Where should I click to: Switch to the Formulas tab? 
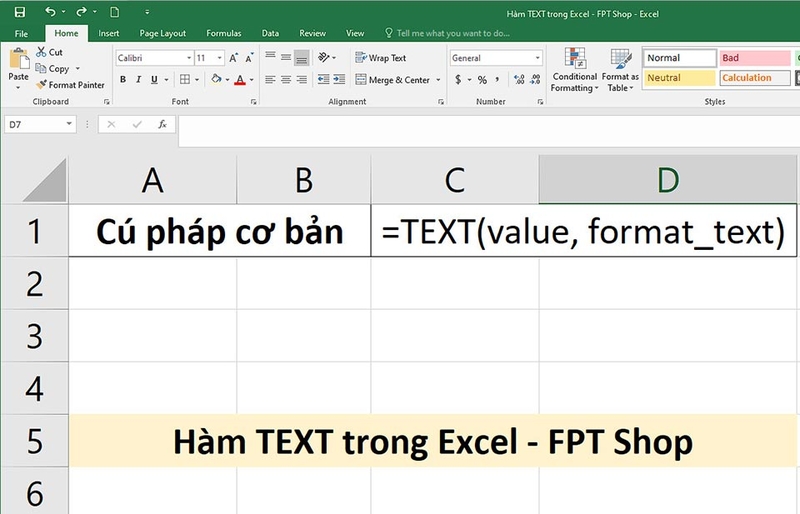(223, 34)
